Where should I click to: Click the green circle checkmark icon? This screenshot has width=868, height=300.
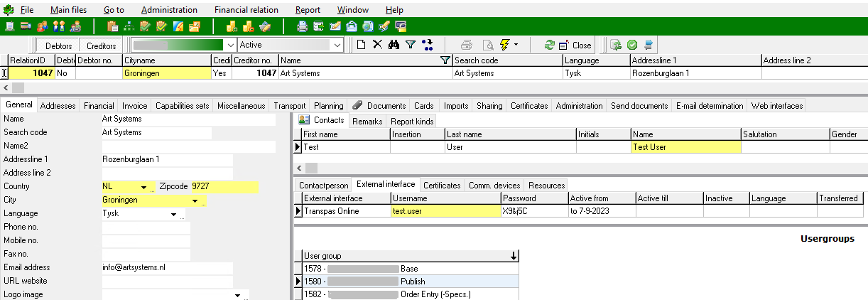coord(632,45)
